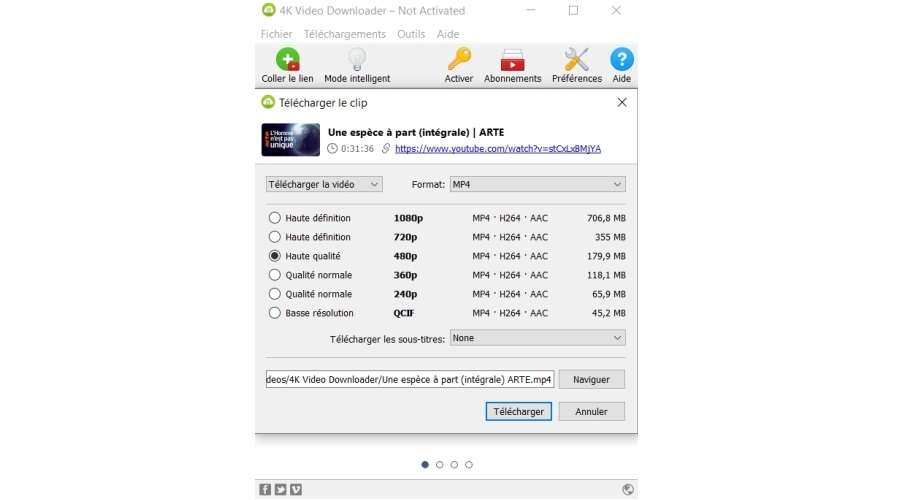Select the 720p Haute définition option
Image resolution: width=900 pixels, height=500 pixels.
[x=275, y=237]
